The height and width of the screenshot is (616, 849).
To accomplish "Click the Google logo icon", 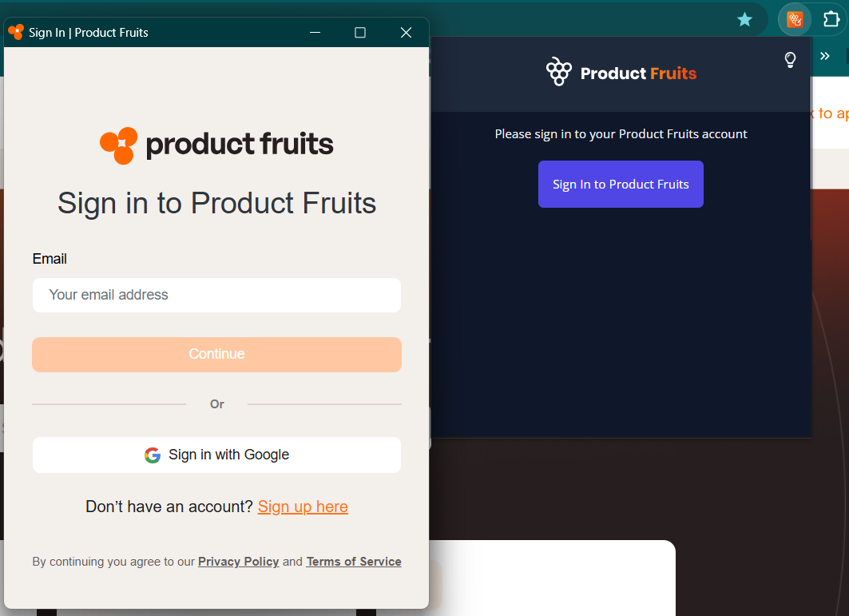I will (153, 455).
